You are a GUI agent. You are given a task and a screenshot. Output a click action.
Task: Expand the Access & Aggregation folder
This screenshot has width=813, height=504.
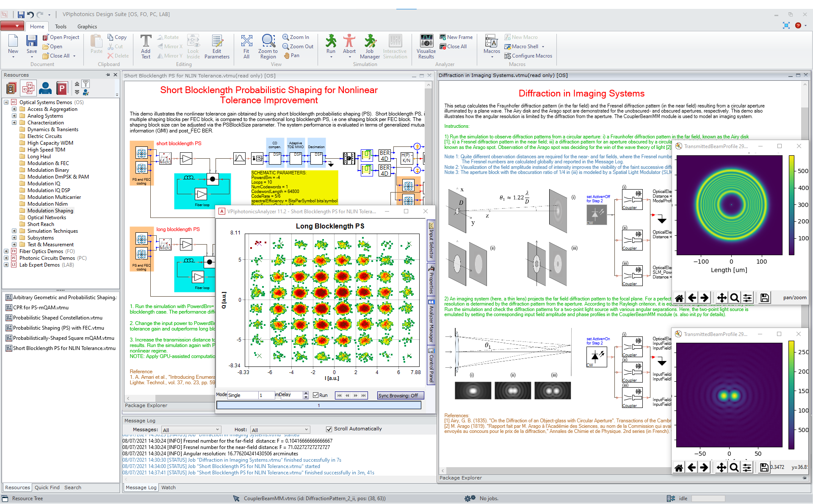coord(14,109)
